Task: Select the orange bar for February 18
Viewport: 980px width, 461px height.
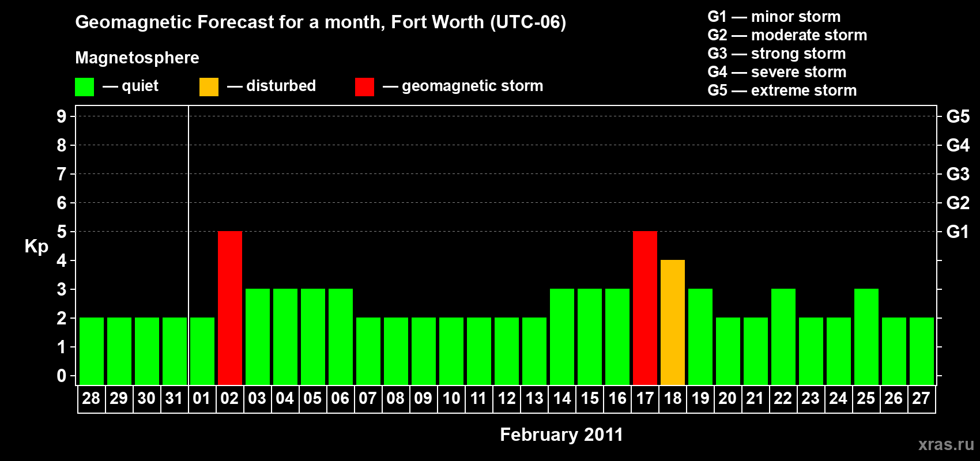Action: pos(673,322)
